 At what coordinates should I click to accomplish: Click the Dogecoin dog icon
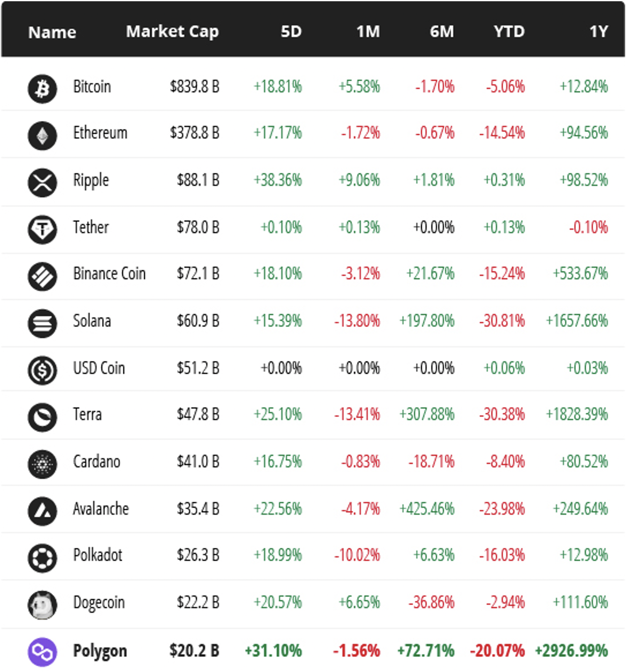(42, 605)
